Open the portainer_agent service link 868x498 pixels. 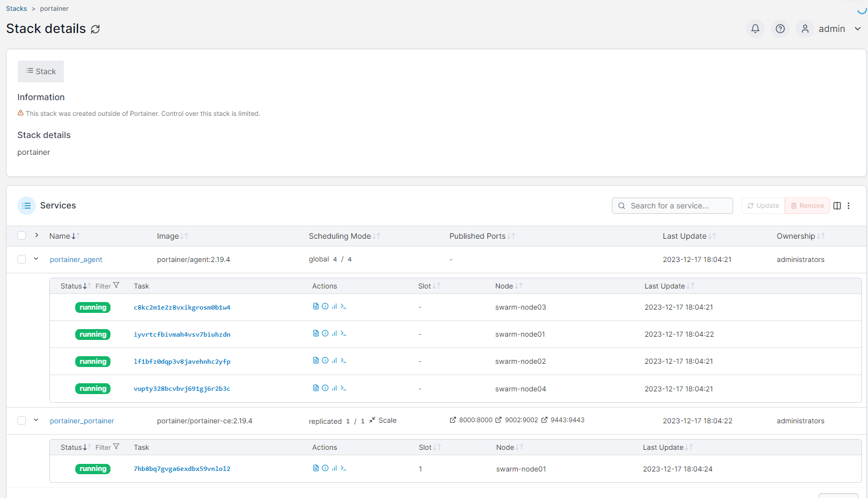(x=76, y=260)
